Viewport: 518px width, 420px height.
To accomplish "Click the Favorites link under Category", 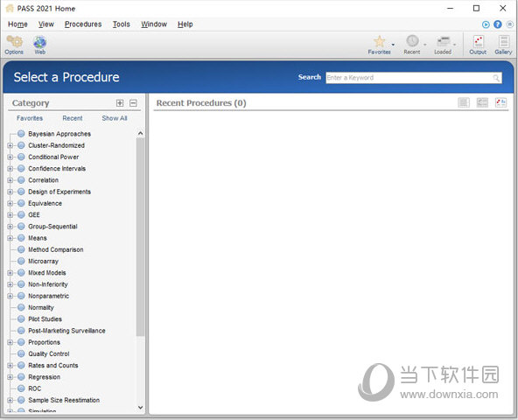I will coord(30,118).
